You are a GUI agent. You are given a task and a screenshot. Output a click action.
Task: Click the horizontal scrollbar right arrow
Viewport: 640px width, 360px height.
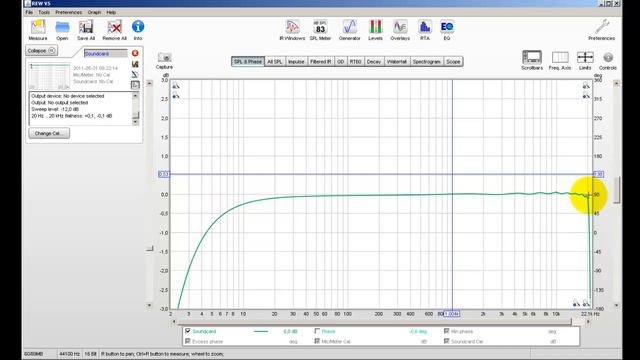588,322
